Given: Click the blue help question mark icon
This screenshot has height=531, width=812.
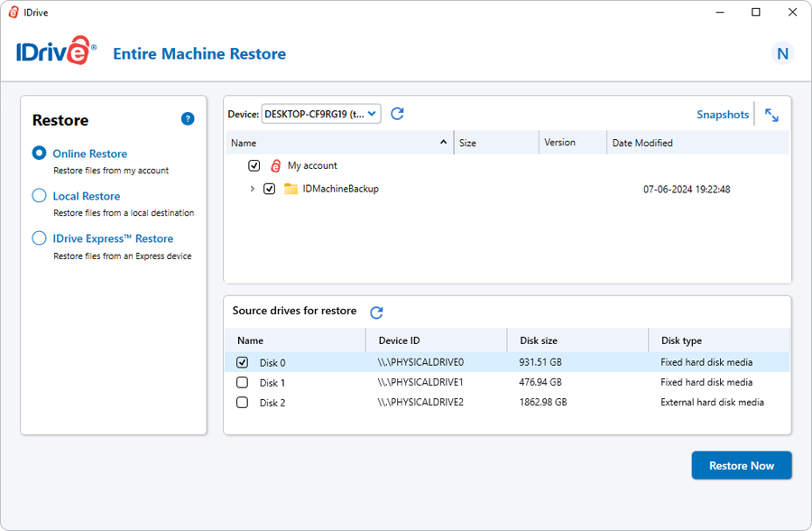Looking at the screenshot, I should (188, 118).
